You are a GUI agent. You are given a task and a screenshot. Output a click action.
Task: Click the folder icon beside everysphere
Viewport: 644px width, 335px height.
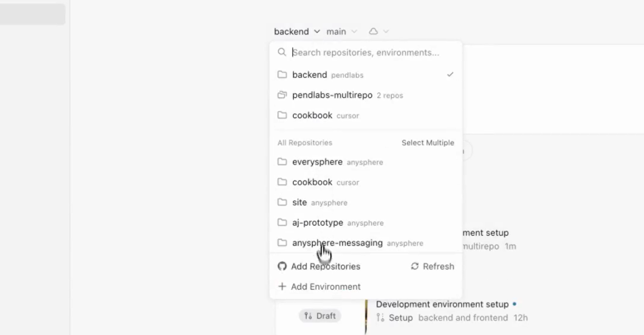pyautogui.click(x=282, y=162)
